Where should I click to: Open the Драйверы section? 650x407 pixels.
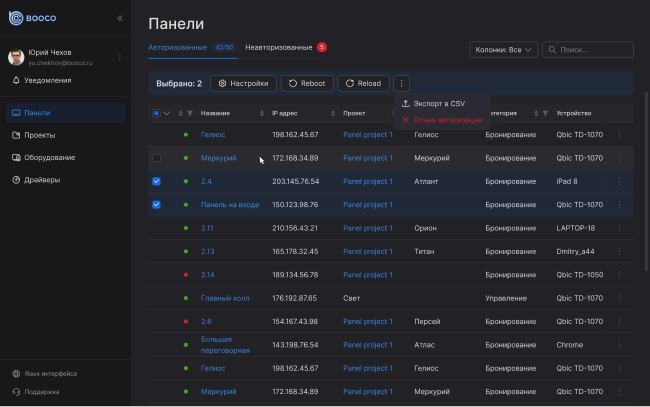(x=42, y=181)
